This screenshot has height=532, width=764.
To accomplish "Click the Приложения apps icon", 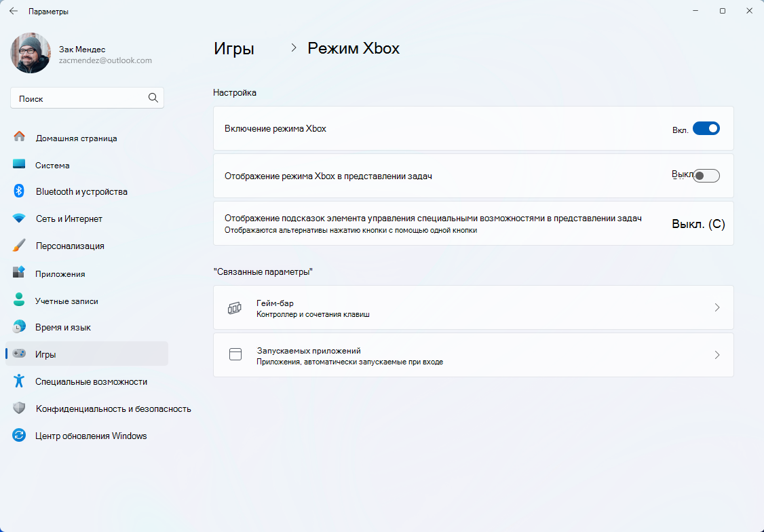I will coord(19,272).
